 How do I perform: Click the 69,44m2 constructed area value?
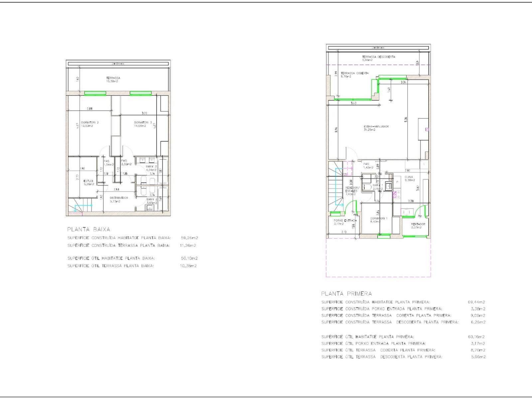[476, 302]
